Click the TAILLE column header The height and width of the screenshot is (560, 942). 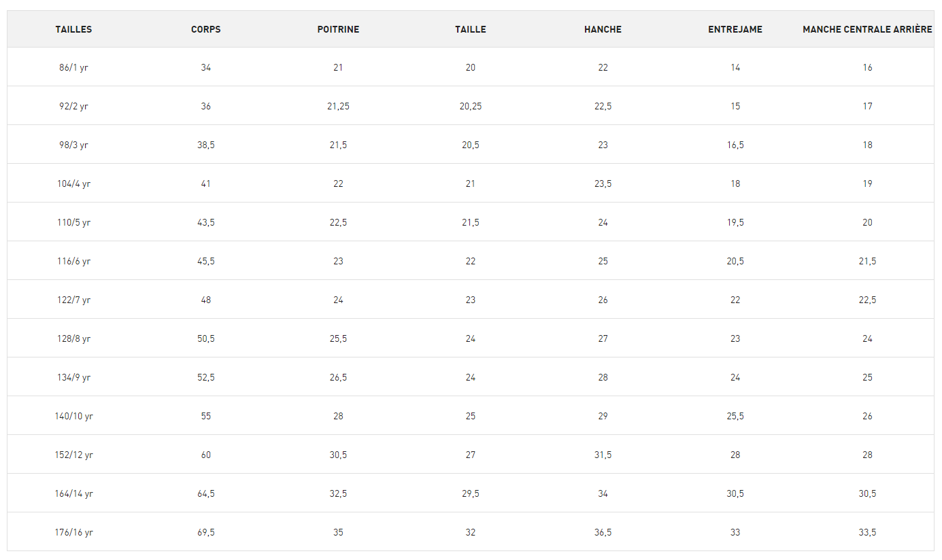471,29
